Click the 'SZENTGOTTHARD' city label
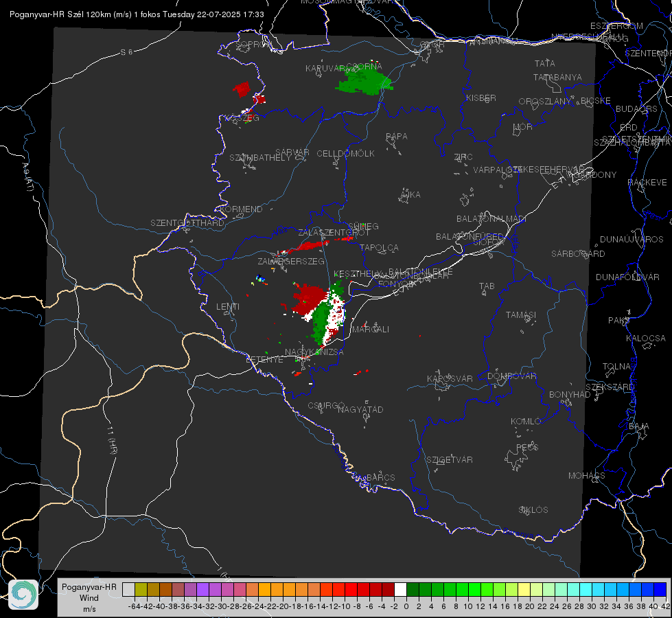The width and height of the screenshot is (672, 618). click(x=187, y=223)
